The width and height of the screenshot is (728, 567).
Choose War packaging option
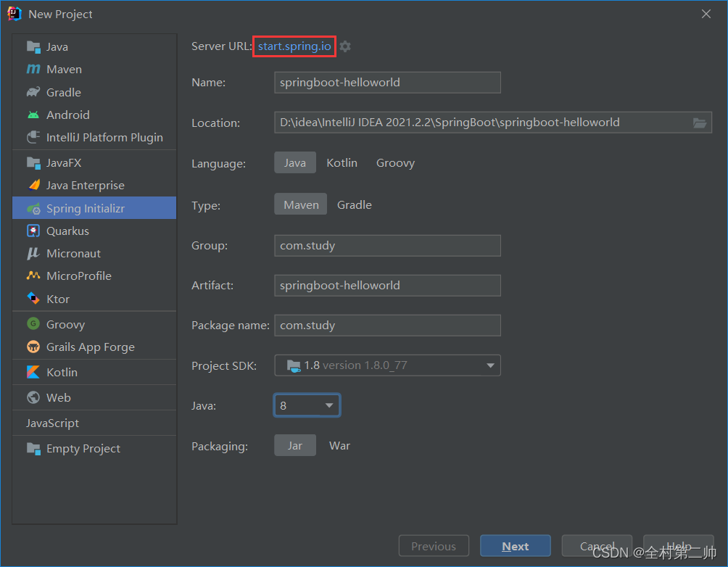point(339,445)
